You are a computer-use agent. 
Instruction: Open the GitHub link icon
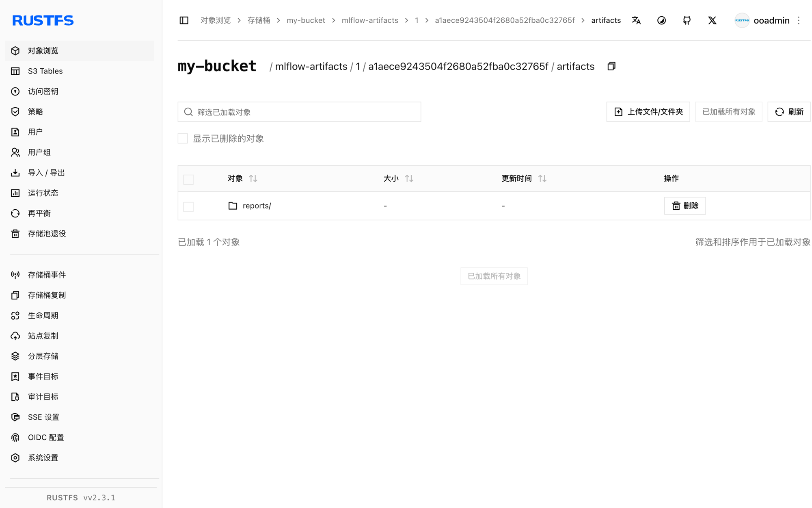(687, 20)
